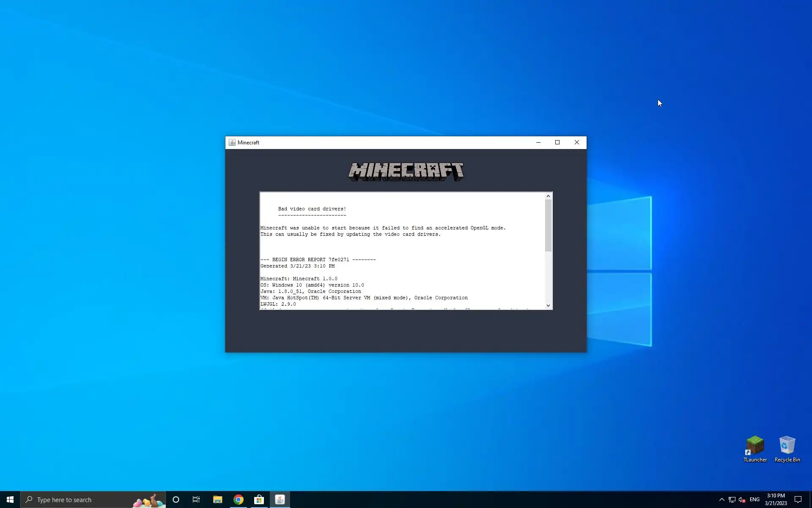The width and height of the screenshot is (812, 508).
Task: Click the error report scrollbar thumb
Action: point(548,224)
